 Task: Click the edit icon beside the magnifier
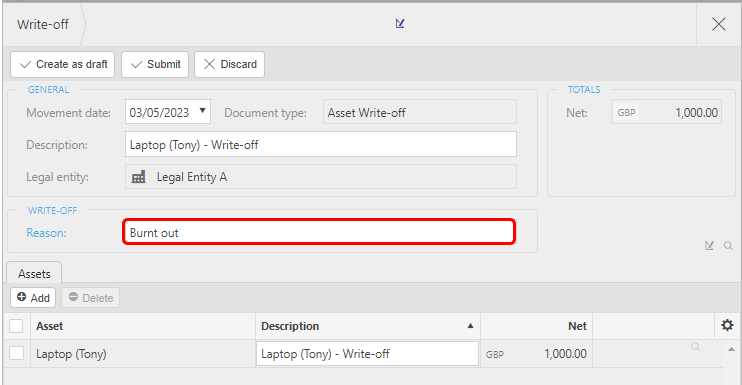click(x=709, y=245)
